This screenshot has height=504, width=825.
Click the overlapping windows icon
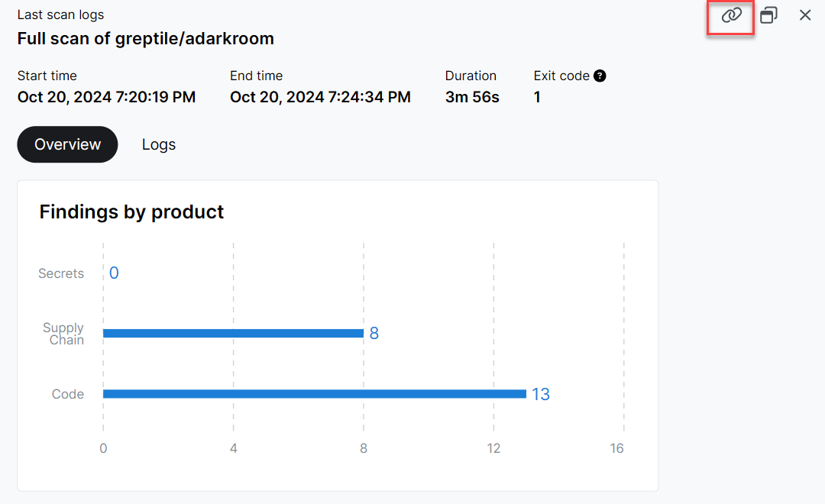pyautogui.click(x=768, y=15)
